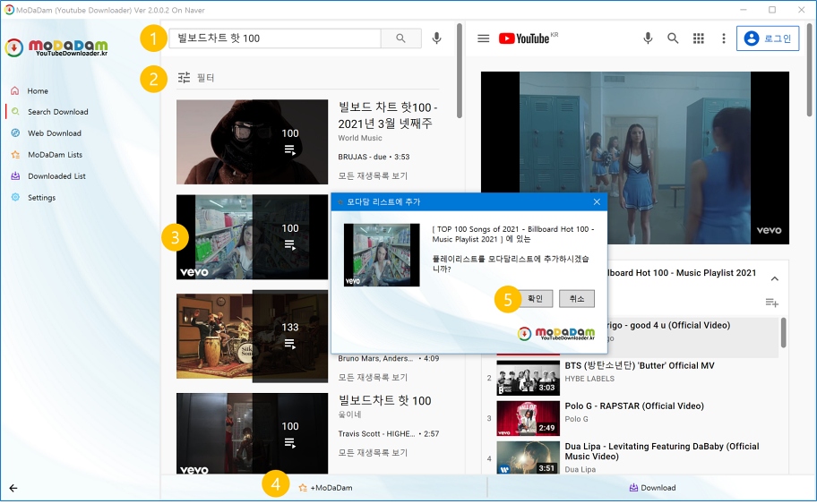Click the Web Download globe icon

point(15,133)
